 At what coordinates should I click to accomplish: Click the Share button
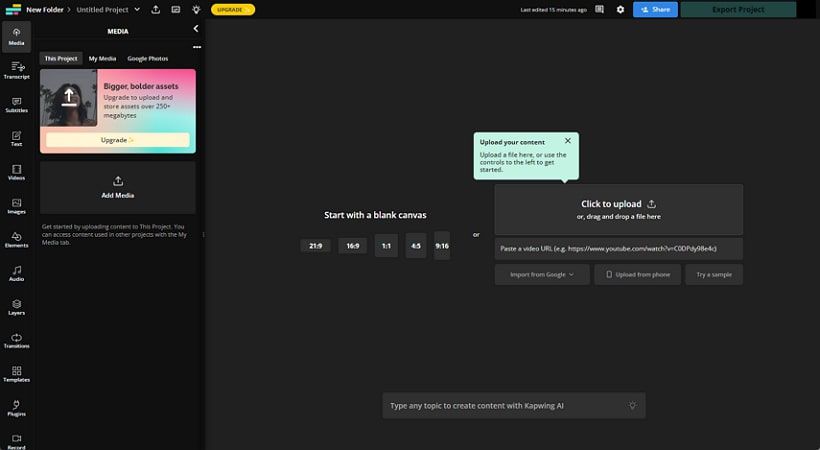(655, 9)
